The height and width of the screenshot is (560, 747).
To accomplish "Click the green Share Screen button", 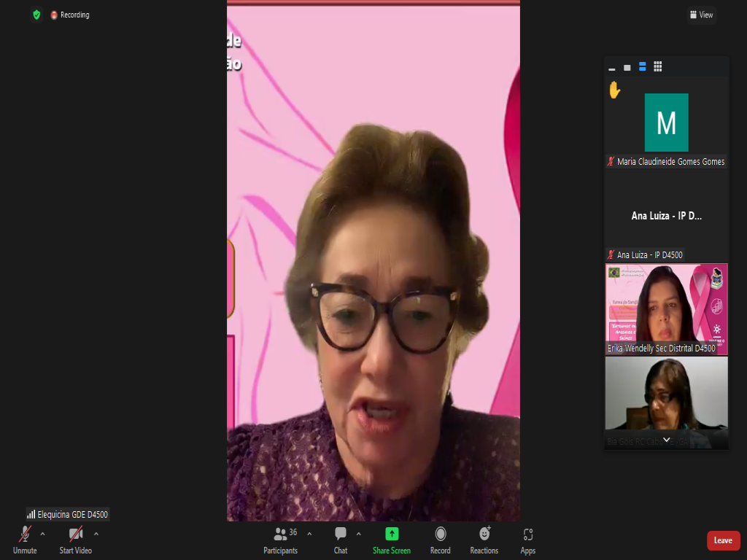I will [x=392, y=538].
